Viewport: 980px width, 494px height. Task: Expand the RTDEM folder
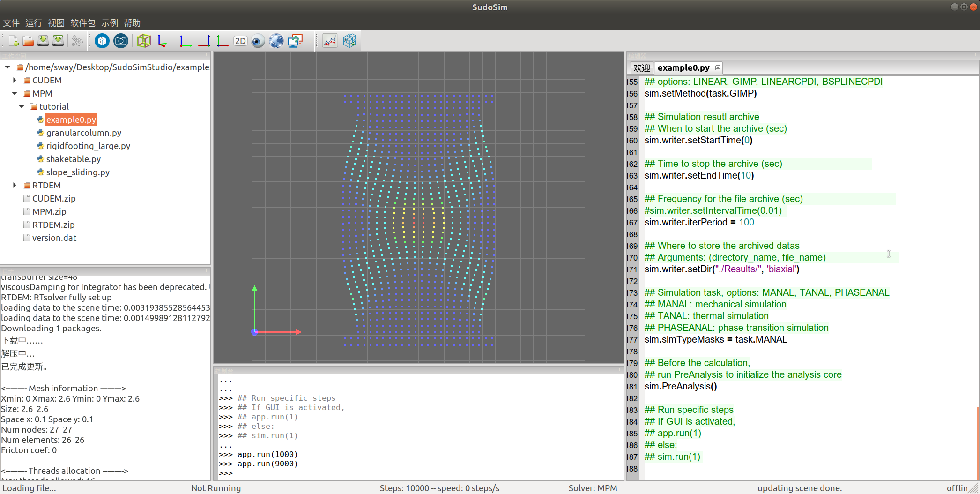(15, 185)
